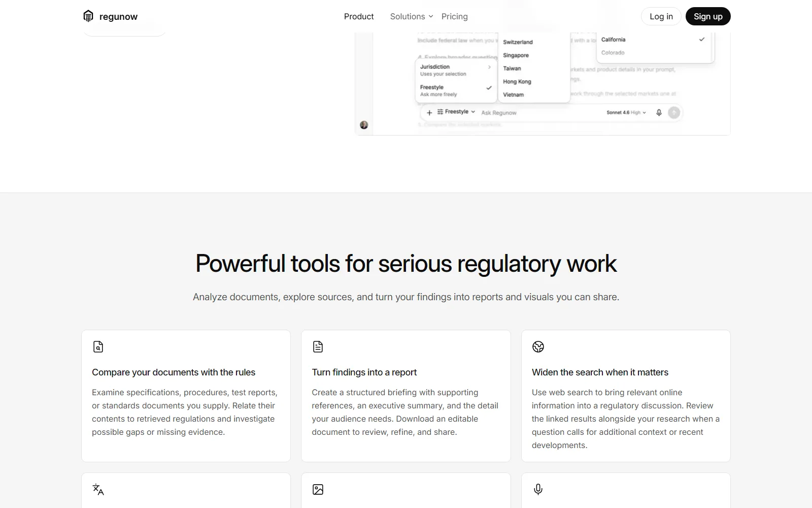Click the send arrow button
Screen dimensions: 812x508
tap(674, 113)
